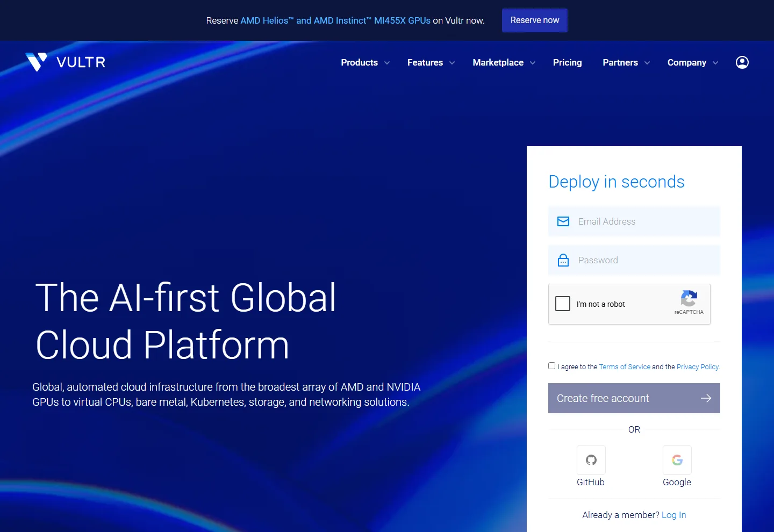774x532 pixels.
Task: Expand the Company chevron
Action: point(715,63)
